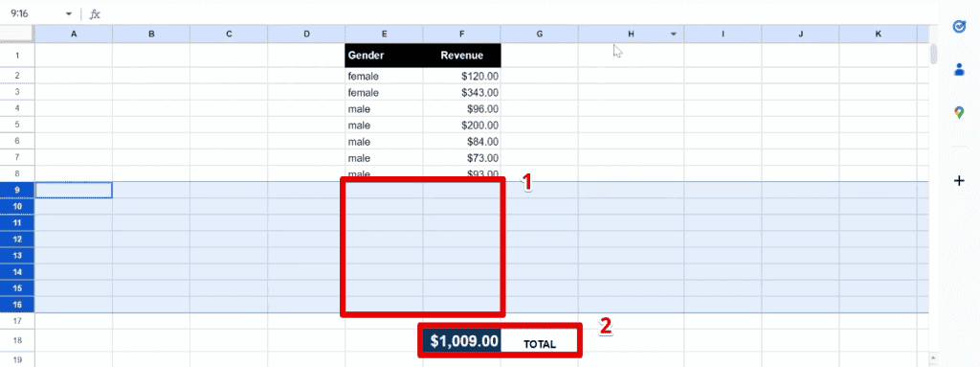Click the Gender header cell
Screen dimensions: 980x367
(384, 56)
